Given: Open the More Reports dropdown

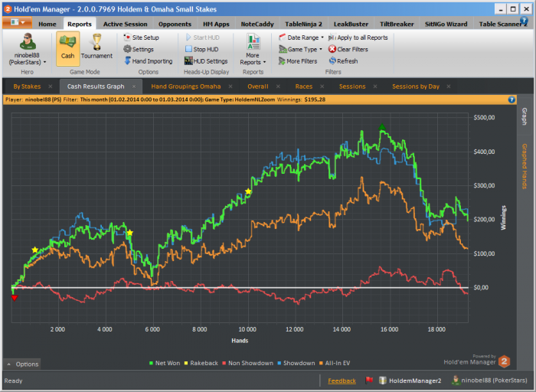Looking at the screenshot, I should point(253,50).
